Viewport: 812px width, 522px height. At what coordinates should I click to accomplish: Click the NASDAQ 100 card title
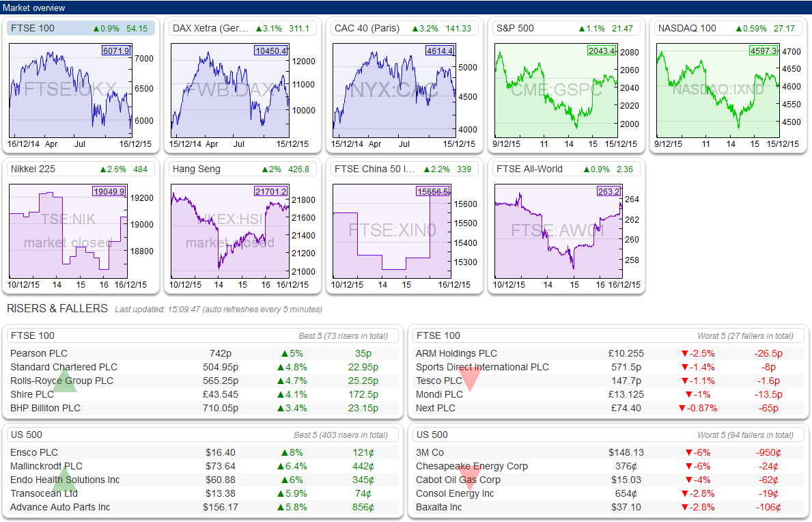point(686,29)
